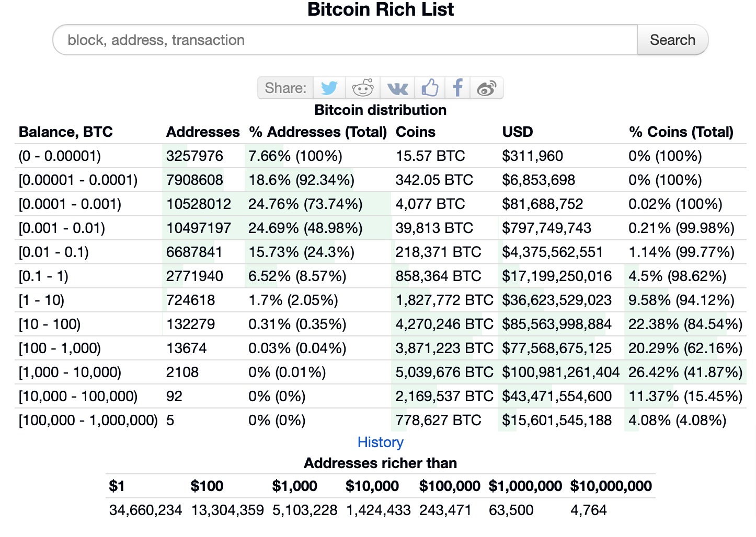
Task: Click the 5,039,676 BTC coins cell
Action: [x=444, y=372]
